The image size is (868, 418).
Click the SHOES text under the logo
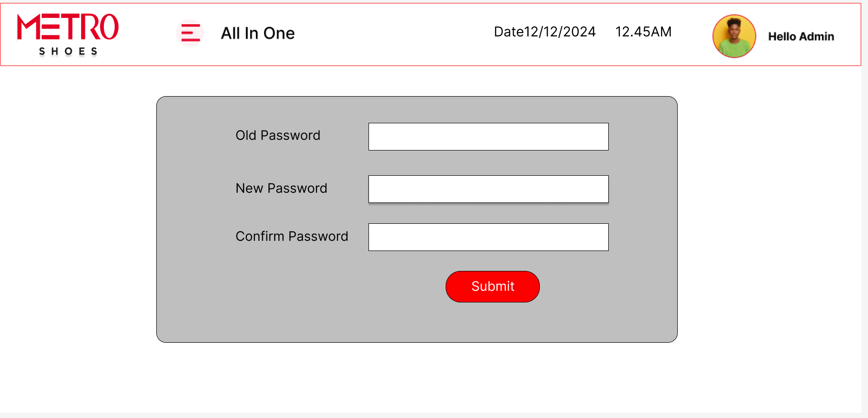click(68, 51)
